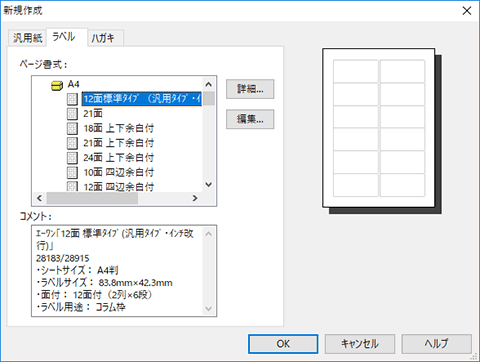Image resolution: width=480 pixels, height=362 pixels.
Task: Click the sheet icon next to 10面 四辺余白付
Action: (x=72, y=172)
